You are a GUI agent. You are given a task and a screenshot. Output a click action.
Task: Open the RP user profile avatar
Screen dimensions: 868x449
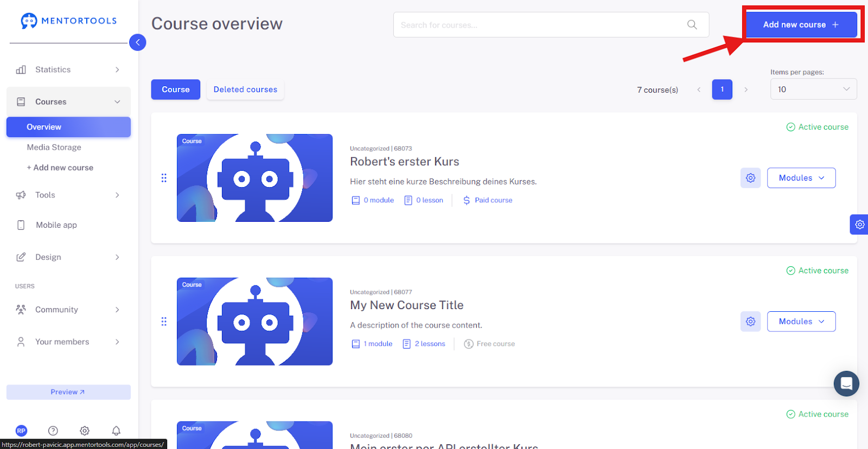[21, 431]
